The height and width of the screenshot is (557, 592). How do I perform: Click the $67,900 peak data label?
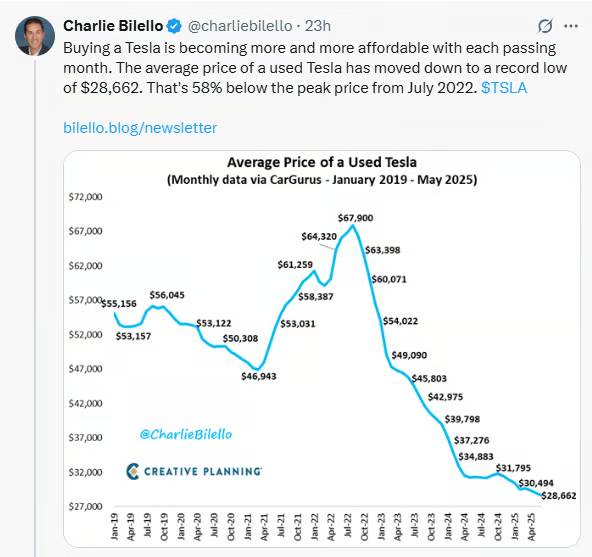pos(355,218)
